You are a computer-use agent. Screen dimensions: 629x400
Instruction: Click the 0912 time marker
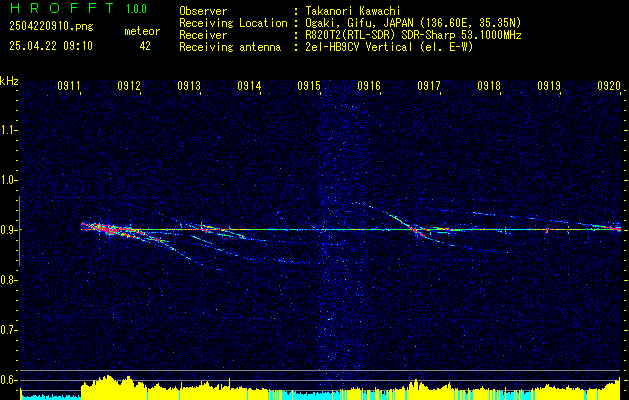(129, 85)
